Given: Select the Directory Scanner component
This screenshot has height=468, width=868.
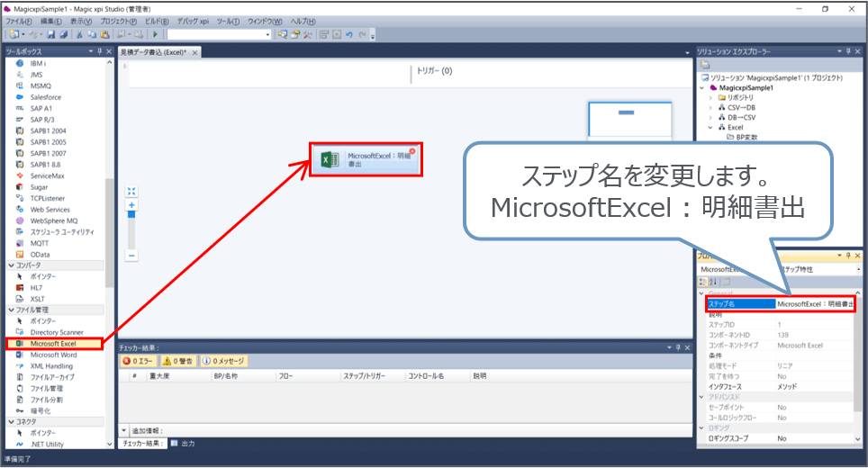Looking at the screenshot, I should 56,332.
